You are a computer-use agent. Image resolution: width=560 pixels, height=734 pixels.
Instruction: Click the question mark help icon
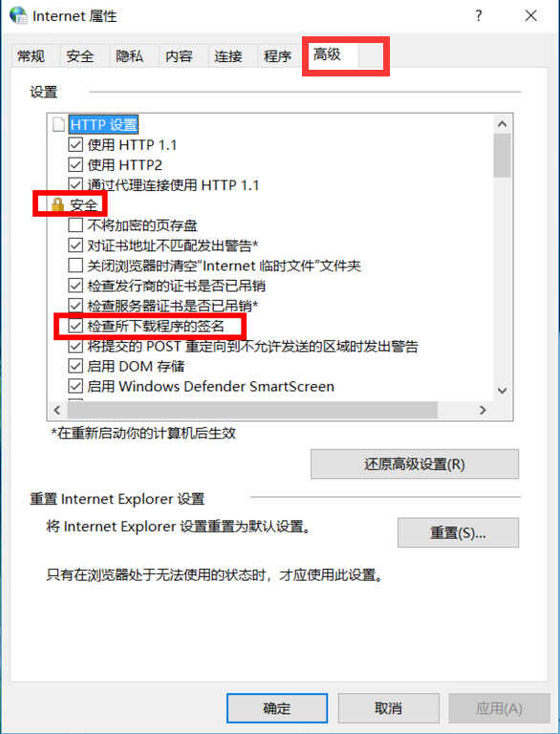[478, 16]
